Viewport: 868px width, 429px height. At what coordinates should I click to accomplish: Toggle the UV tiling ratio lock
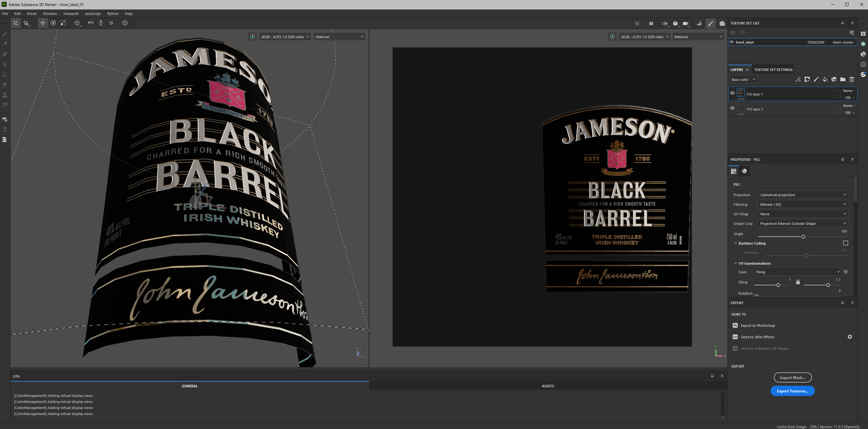[798, 282]
